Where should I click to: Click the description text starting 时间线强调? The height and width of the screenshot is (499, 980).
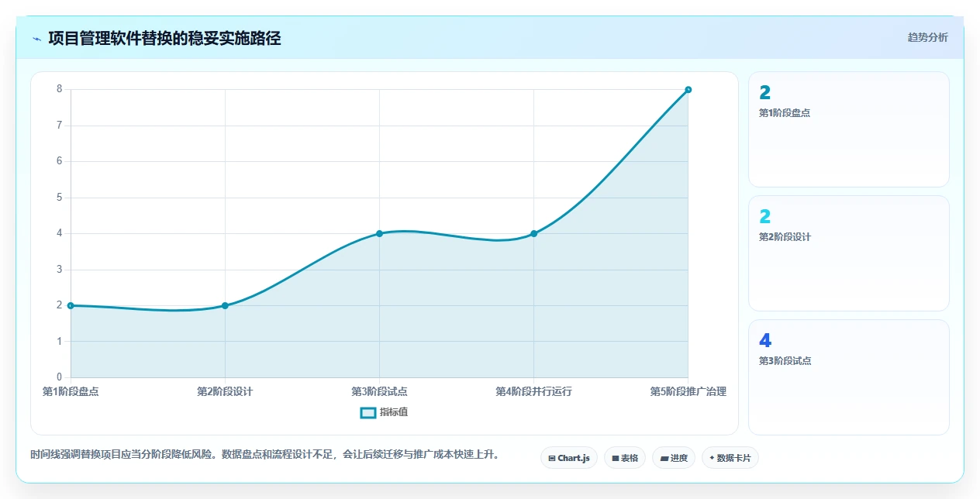264,454
